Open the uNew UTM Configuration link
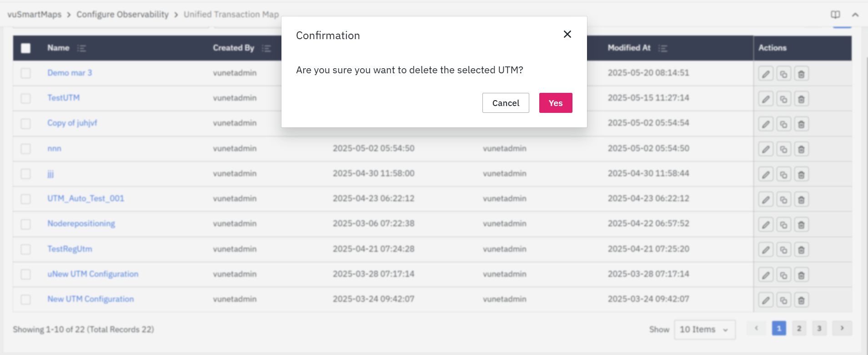The image size is (868, 355). (x=93, y=274)
